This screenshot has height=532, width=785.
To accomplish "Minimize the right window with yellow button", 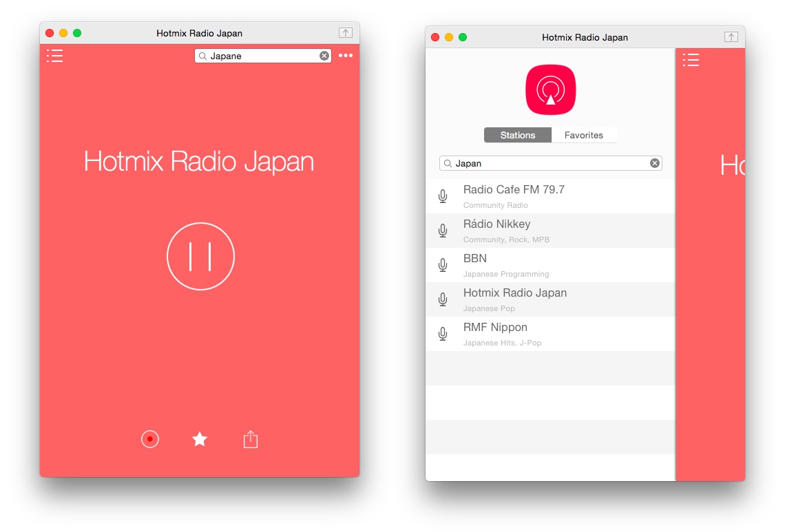I will point(449,37).
